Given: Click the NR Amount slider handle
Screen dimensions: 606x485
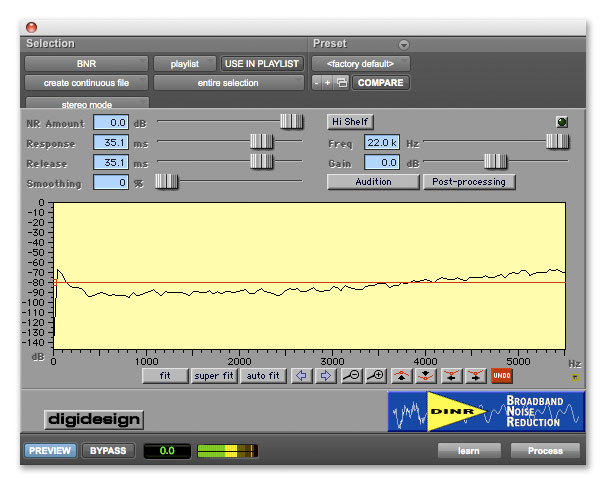Looking at the screenshot, I should click(291, 121).
